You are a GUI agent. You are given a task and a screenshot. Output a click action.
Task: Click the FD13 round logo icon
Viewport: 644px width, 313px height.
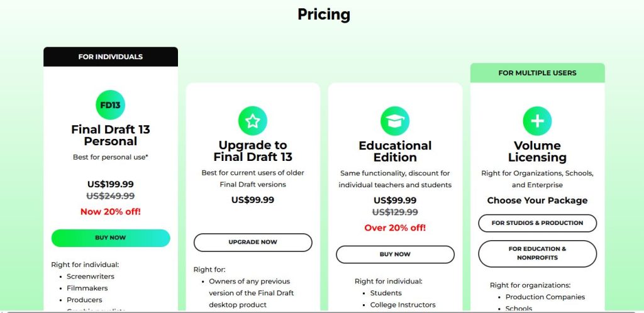[x=110, y=104]
